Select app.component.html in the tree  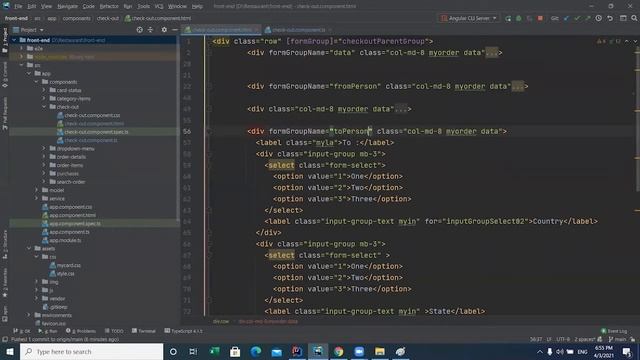coord(73,215)
